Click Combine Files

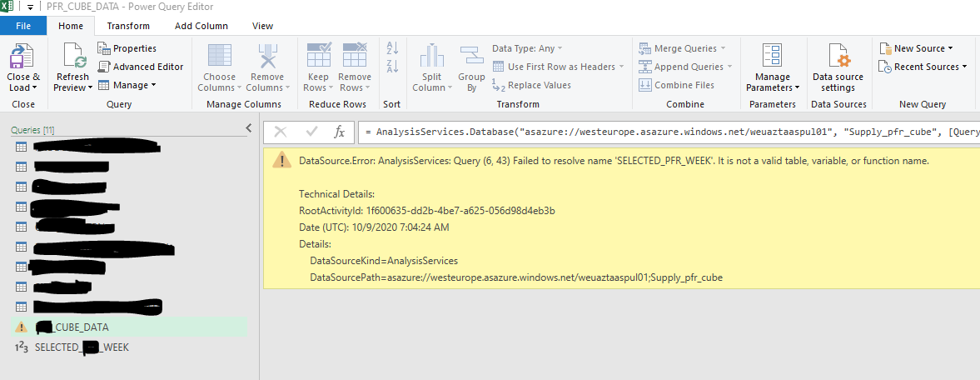tap(676, 85)
